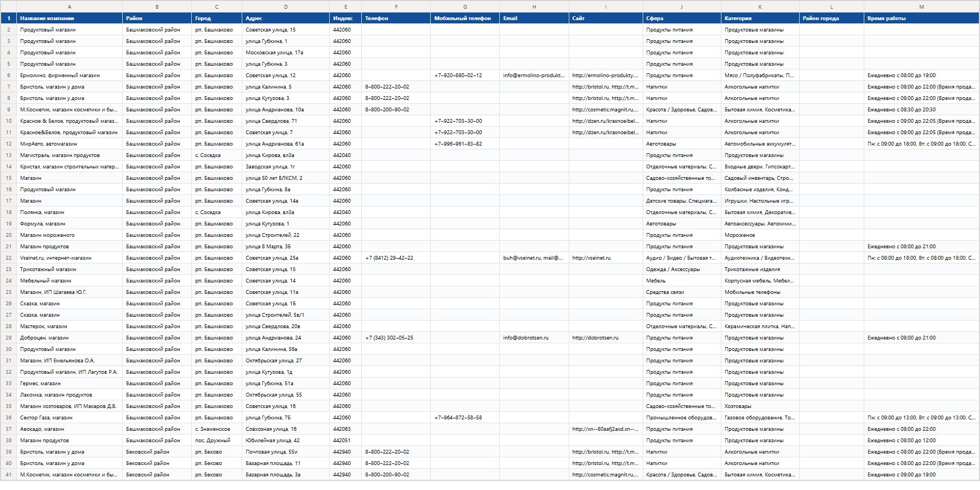The height and width of the screenshot is (490, 980).
Task: Click address 'Юбилейная улица, 42'
Action: pos(286,441)
